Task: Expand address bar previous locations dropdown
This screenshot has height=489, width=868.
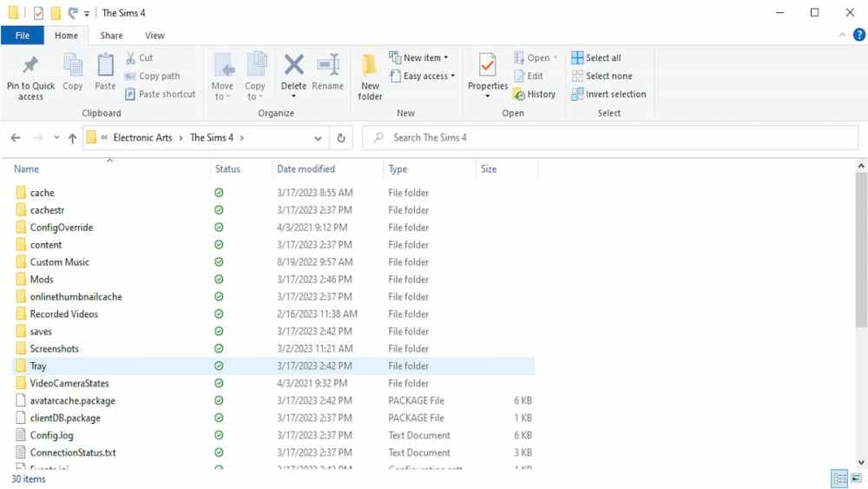Action: 319,138
